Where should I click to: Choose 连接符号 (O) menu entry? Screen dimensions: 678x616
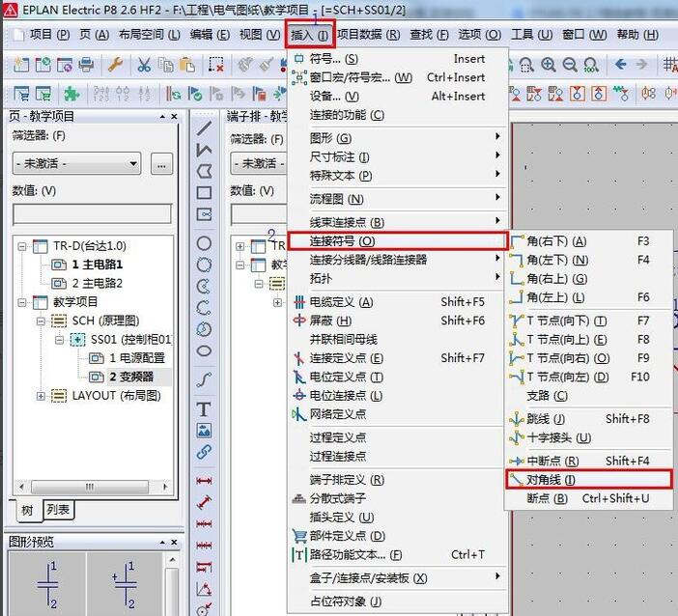click(x=397, y=240)
